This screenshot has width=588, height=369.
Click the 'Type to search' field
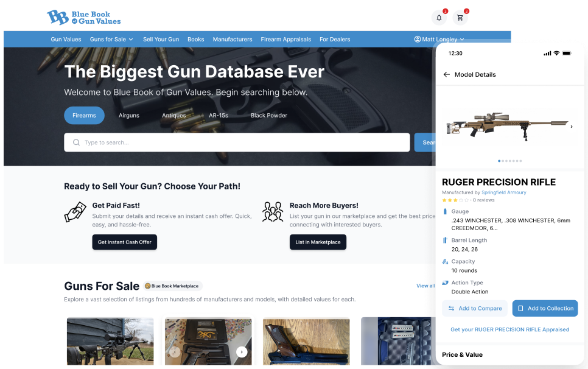click(237, 142)
